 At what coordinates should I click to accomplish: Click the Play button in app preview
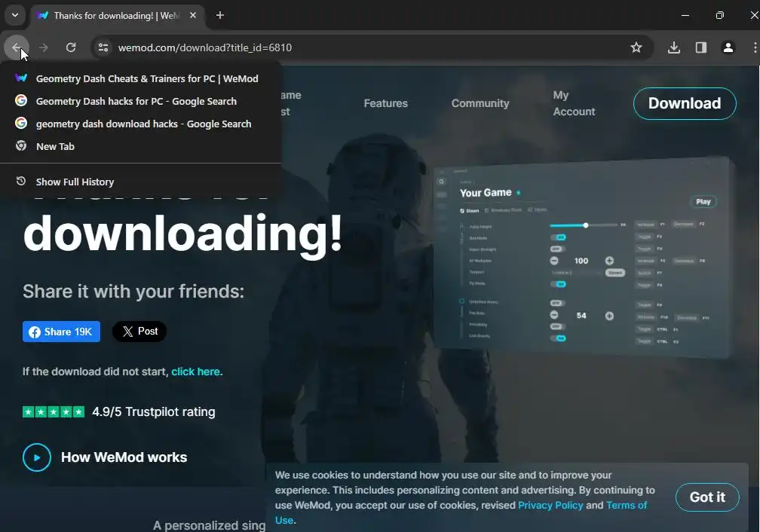click(703, 201)
